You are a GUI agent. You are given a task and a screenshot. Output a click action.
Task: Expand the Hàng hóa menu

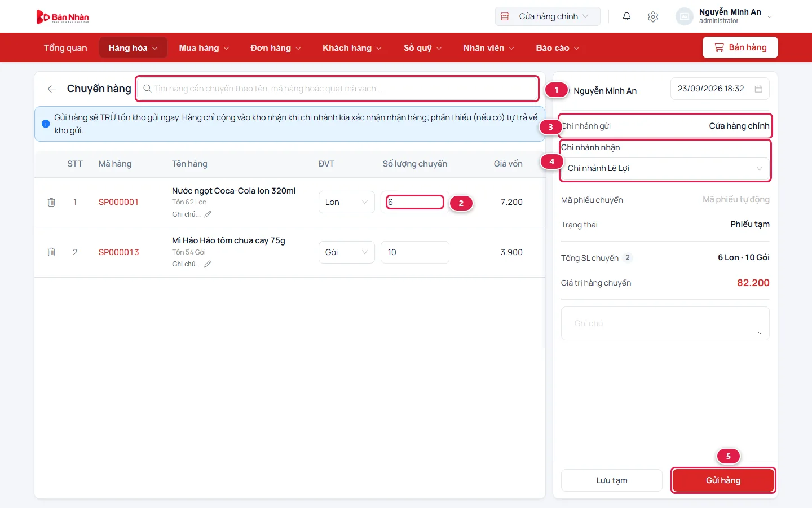click(x=133, y=48)
